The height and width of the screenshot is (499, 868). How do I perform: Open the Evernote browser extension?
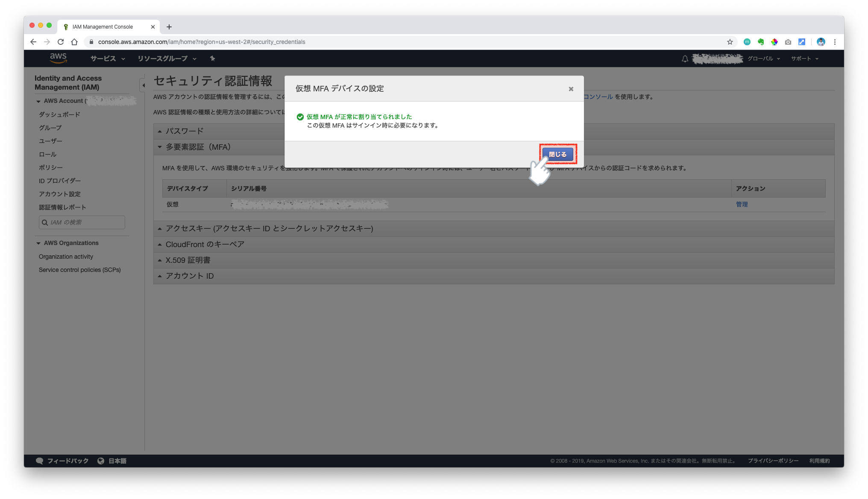[761, 42]
